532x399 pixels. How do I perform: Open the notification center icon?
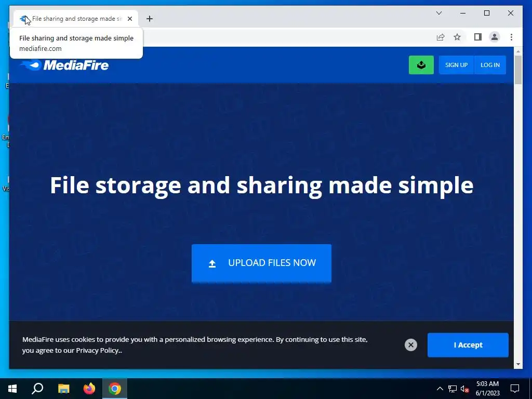coord(515,389)
